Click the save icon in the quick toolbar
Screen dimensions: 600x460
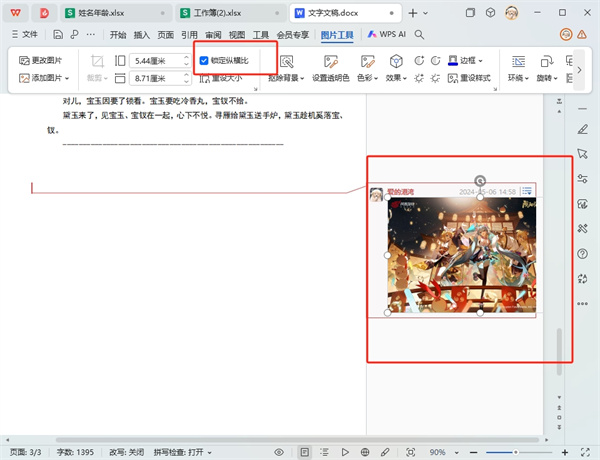point(58,34)
